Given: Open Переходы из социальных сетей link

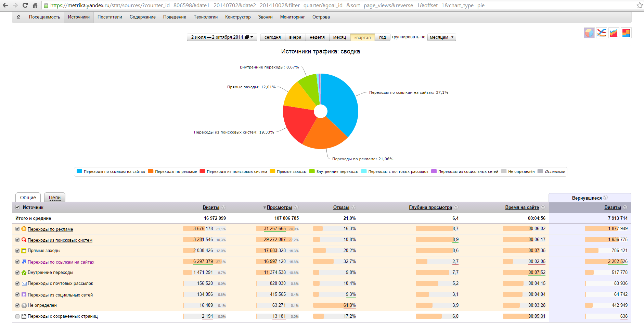Looking at the screenshot, I should pos(60,295).
